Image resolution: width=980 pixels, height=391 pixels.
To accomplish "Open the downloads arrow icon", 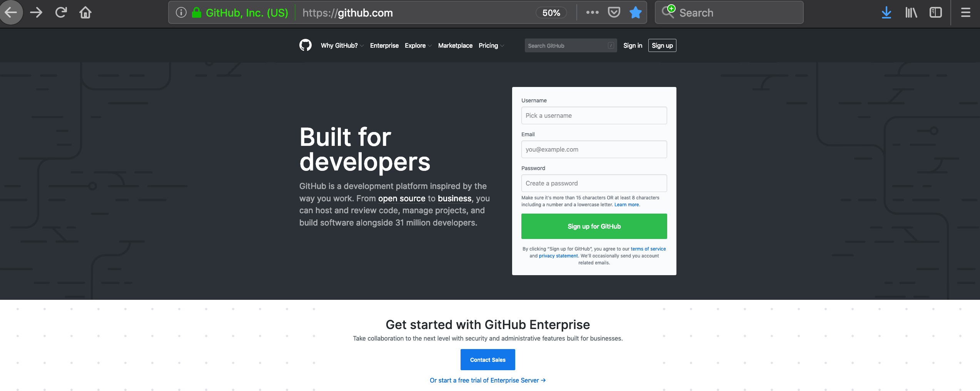I will pyautogui.click(x=887, y=13).
